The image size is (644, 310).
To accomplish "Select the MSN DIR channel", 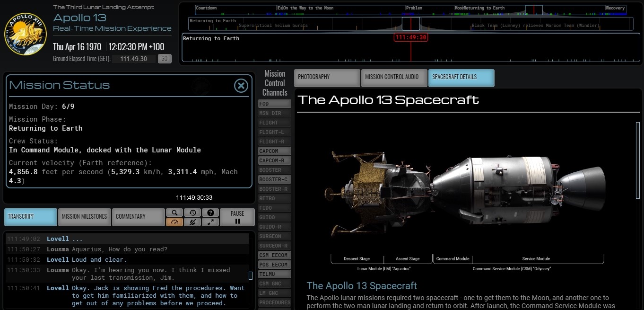I will click(x=275, y=113).
